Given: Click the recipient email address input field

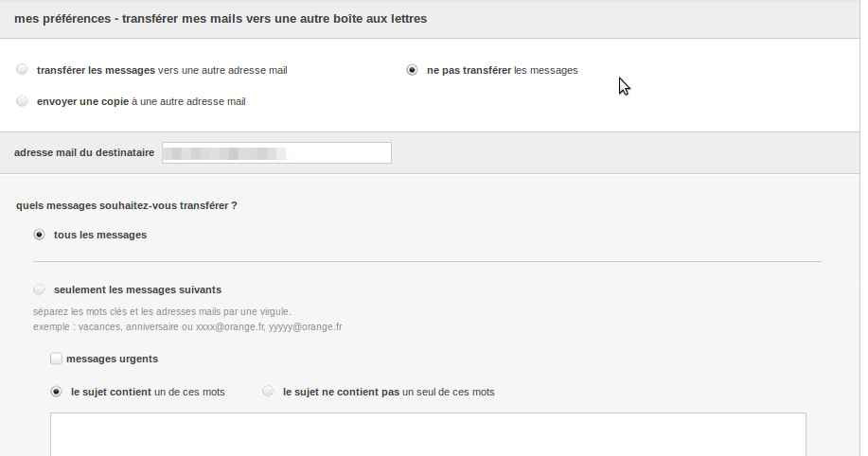Looking at the screenshot, I should coord(276,153).
